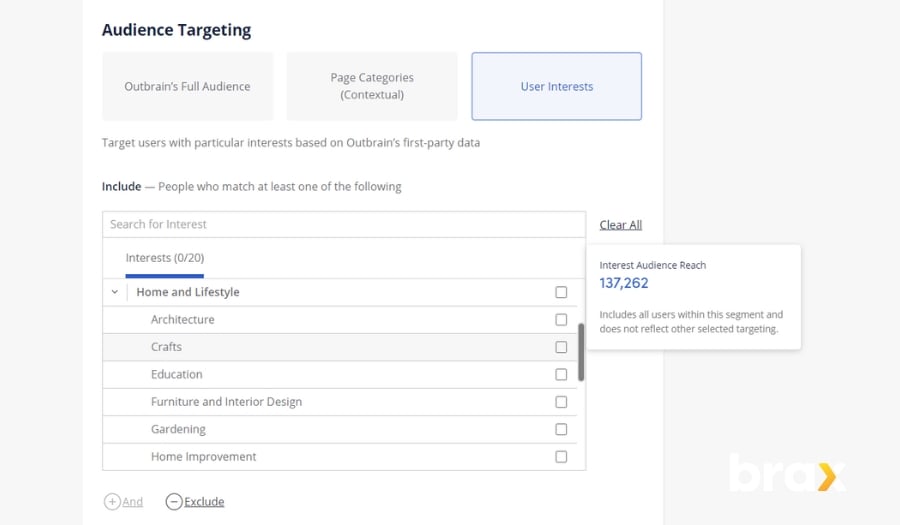Click the interests list scrollbar

point(581,352)
